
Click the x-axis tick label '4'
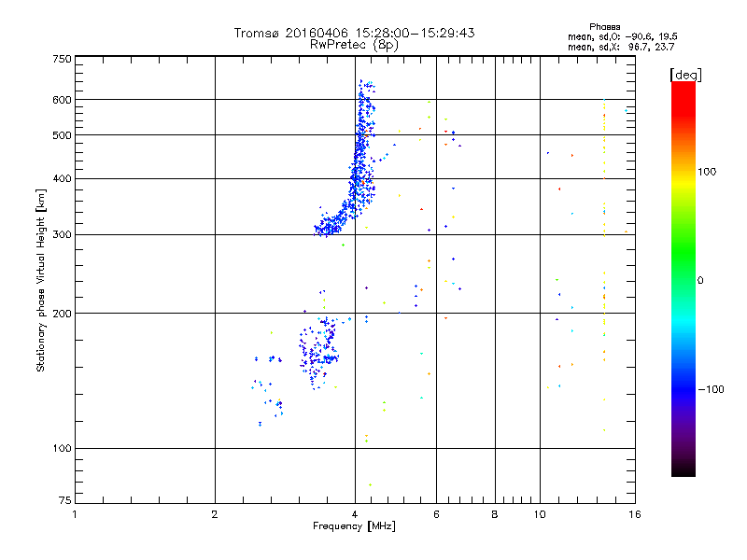click(x=355, y=514)
